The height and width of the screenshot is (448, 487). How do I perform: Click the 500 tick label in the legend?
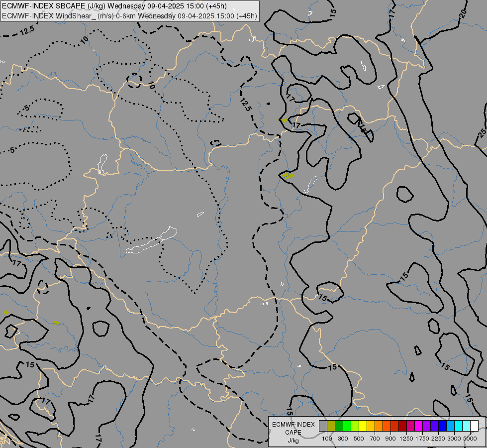click(x=359, y=439)
